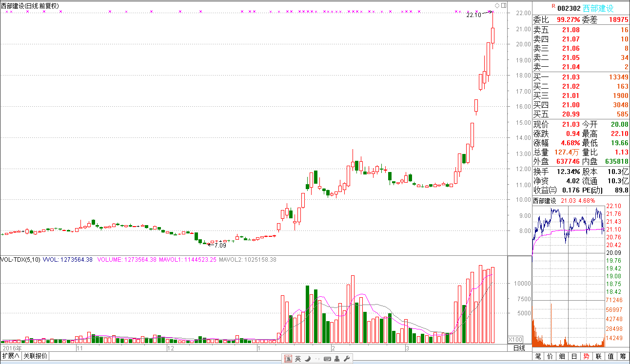Screen dimensions: 630x364
Task: Click the 委比 value 99.27%
Action: click(569, 20)
